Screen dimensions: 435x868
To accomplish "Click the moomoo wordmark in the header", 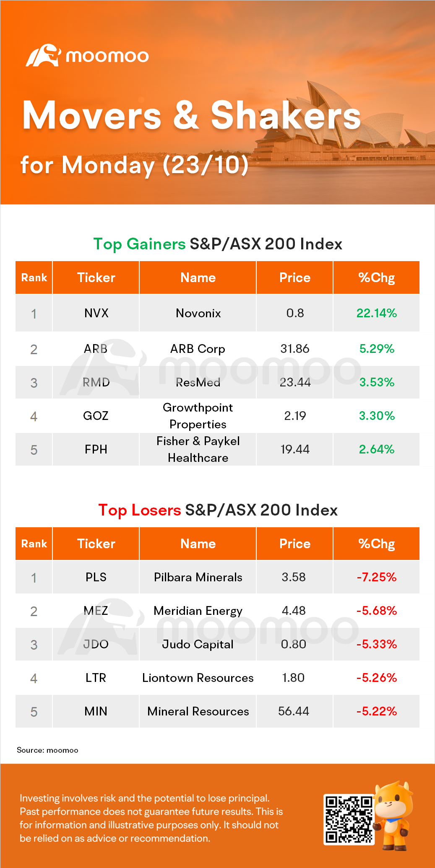I will (x=107, y=56).
